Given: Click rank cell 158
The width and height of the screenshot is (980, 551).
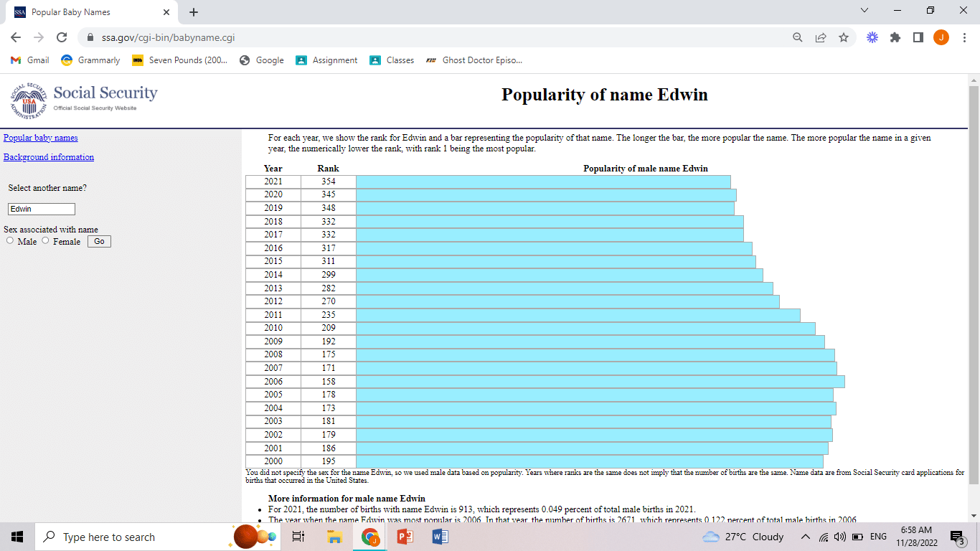Looking at the screenshot, I should [329, 382].
